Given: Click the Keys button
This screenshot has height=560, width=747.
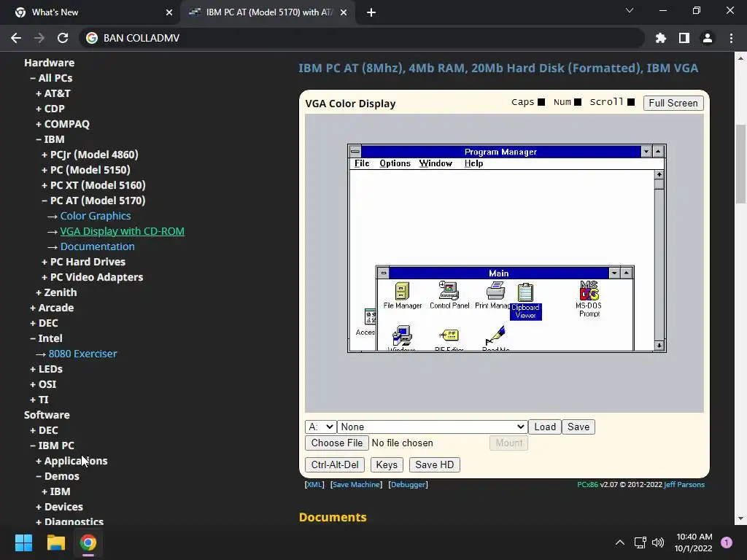Looking at the screenshot, I should 387,464.
